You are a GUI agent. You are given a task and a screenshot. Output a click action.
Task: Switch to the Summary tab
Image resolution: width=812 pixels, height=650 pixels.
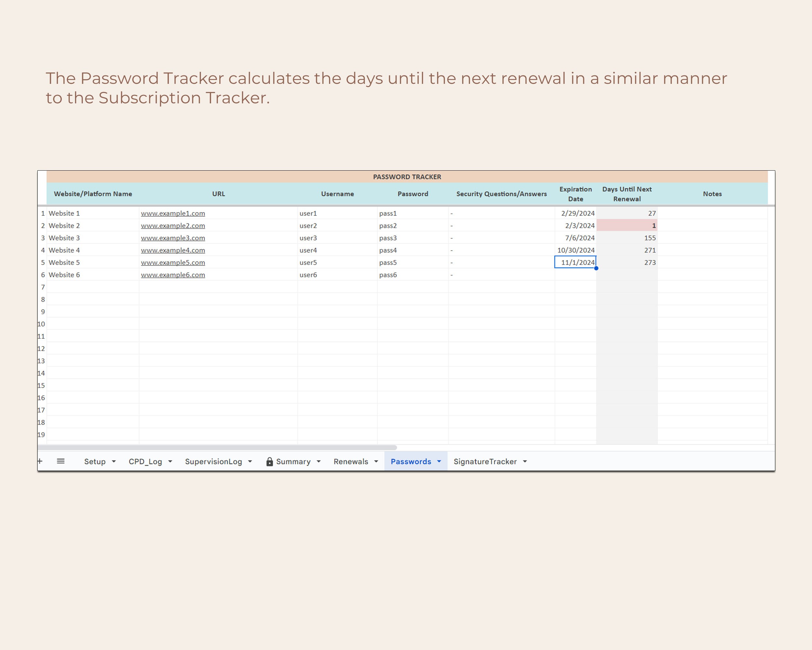tap(294, 461)
